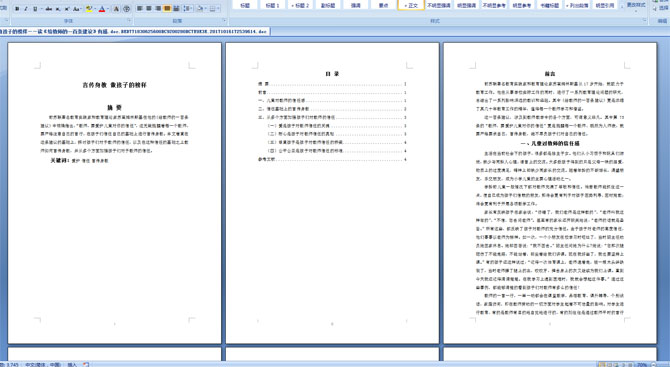Viewport: 670px width, 367px height.
Task: Expand the font color dropdown arrow
Action: 108,9
